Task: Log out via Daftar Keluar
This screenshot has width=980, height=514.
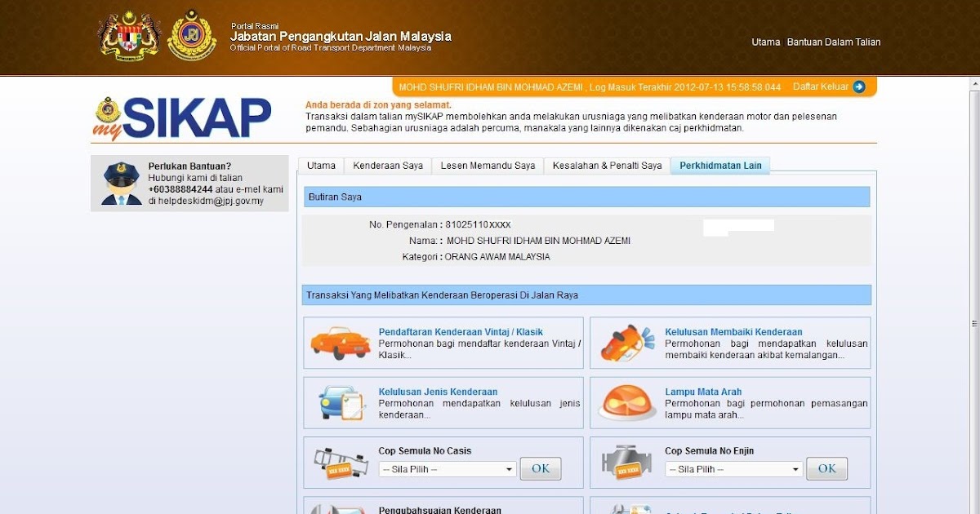Action: [x=821, y=86]
